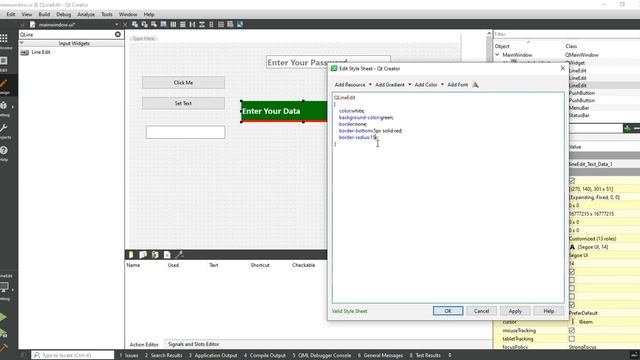Apply Lay Out in a Grid
The image size is (640, 360).
click(221, 24)
